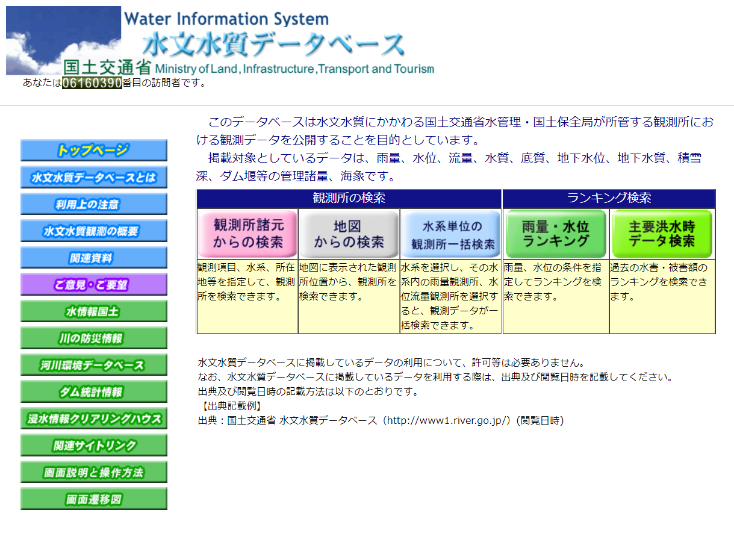Click the 利用上の注意 sidebar button
Image resolution: width=734 pixels, height=560 pixels.
tap(94, 204)
